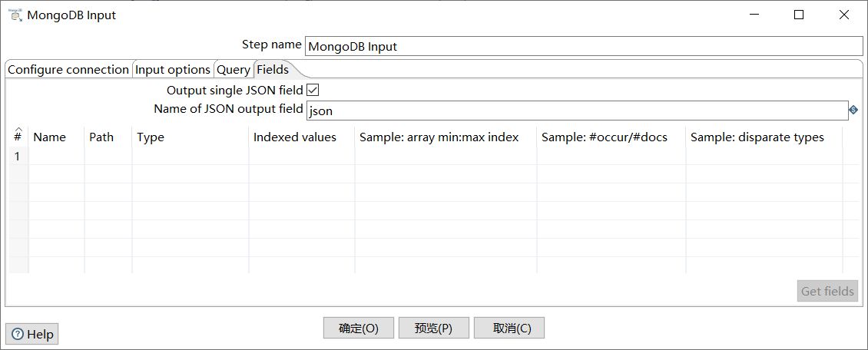
Task: Open the Input options tab
Action: tap(173, 70)
